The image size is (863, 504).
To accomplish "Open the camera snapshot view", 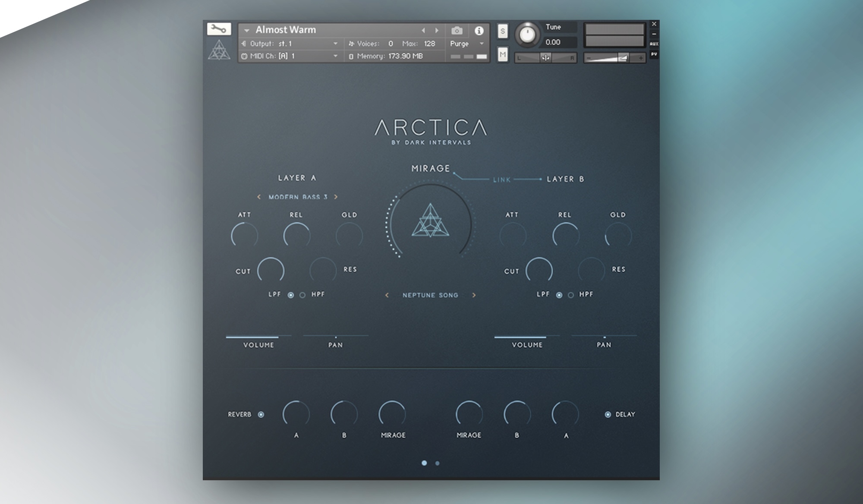I will [x=457, y=31].
